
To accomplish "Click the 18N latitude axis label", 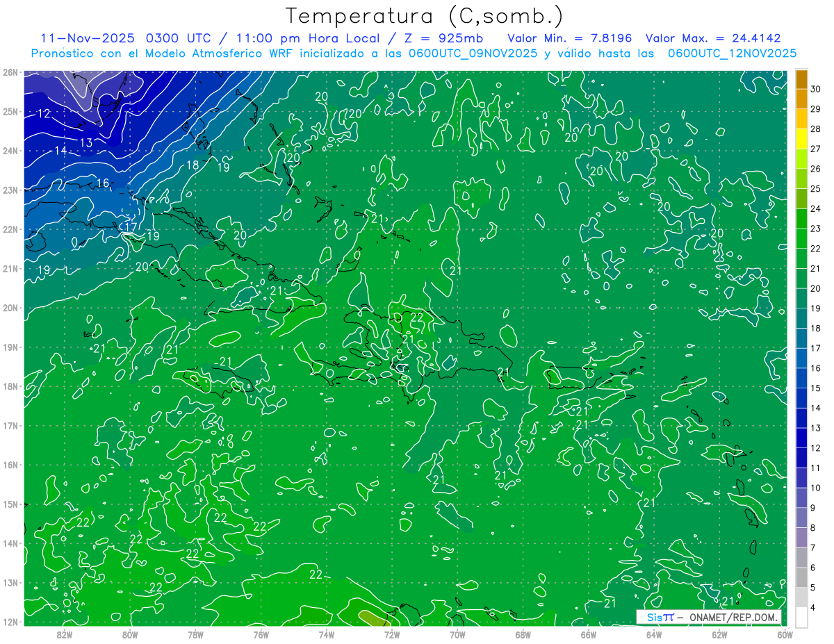I will [10, 386].
